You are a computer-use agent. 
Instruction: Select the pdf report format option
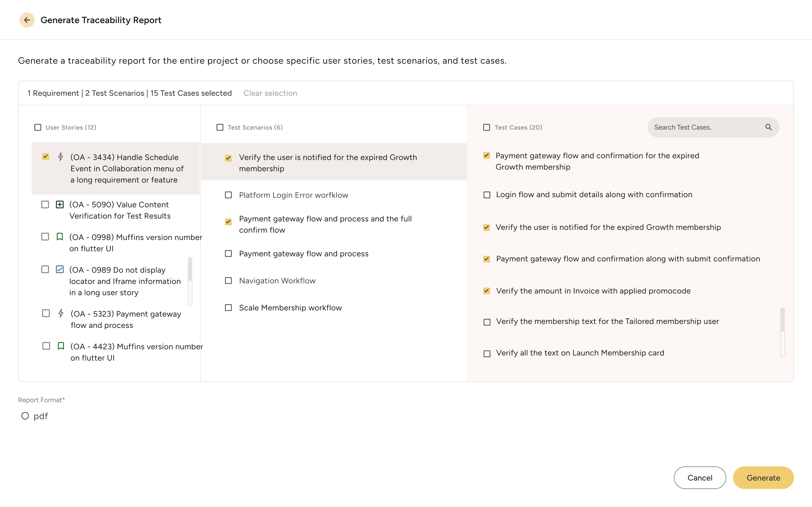pyautogui.click(x=25, y=416)
